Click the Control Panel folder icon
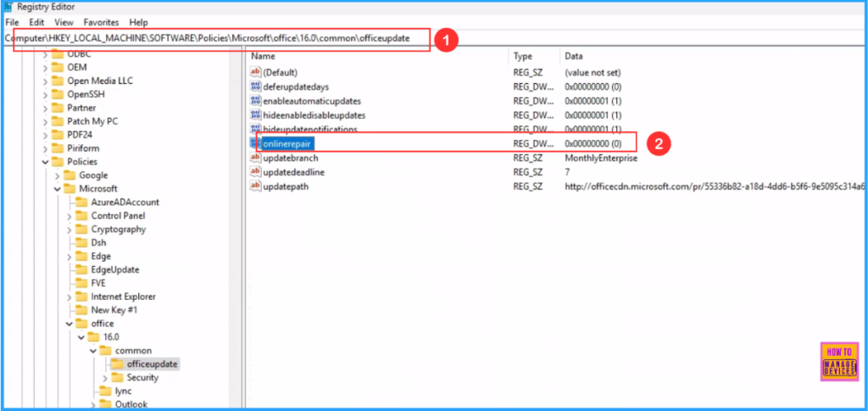The width and height of the screenshot is (868, 411). click(81, 216)
